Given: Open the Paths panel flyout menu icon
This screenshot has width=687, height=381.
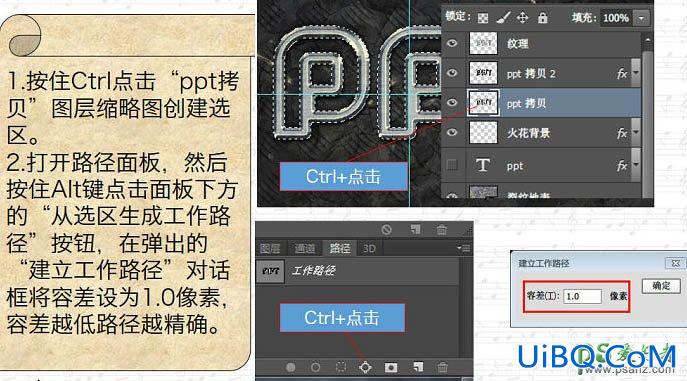Looking at the screenshot, I should [x=464, y=248].
